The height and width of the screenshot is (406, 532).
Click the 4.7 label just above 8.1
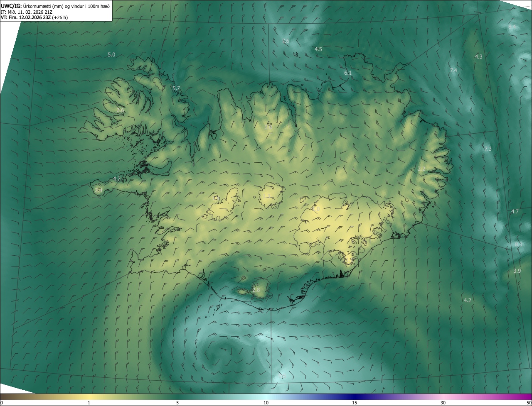pyautogui.click(x=515, y=212)
